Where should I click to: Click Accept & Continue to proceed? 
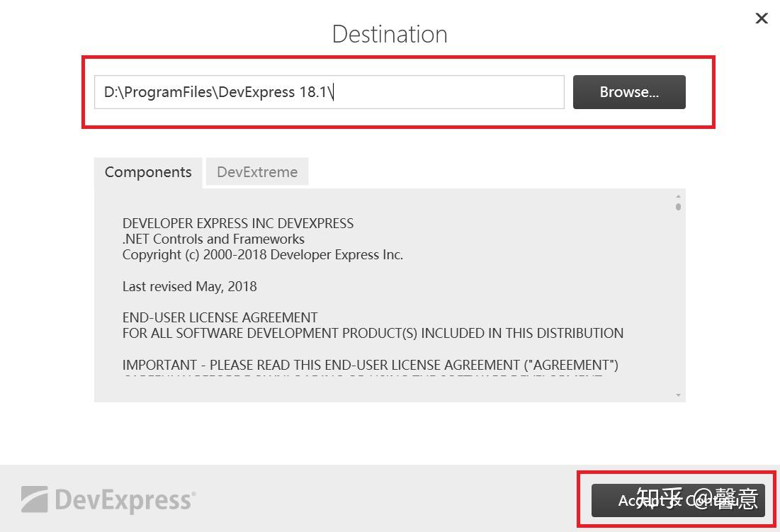(677, 500)
